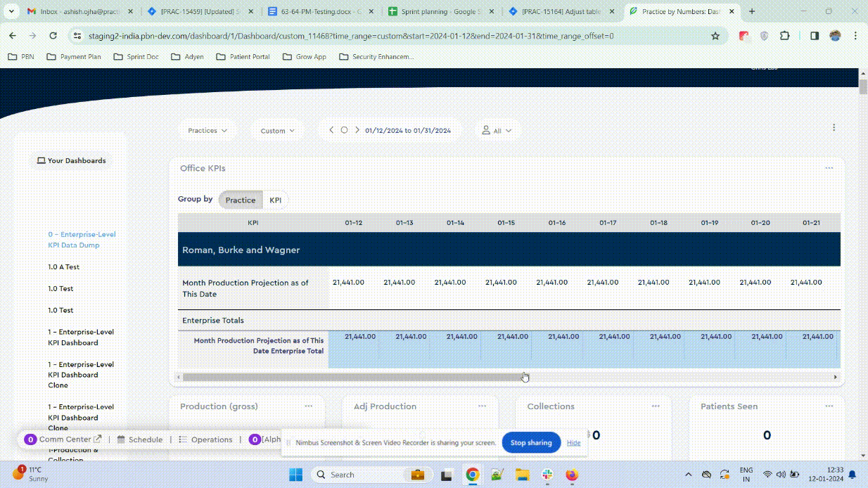Click the Roman, Burke and Wagner row
Screen dimensions: 868x488
point(509,250)
